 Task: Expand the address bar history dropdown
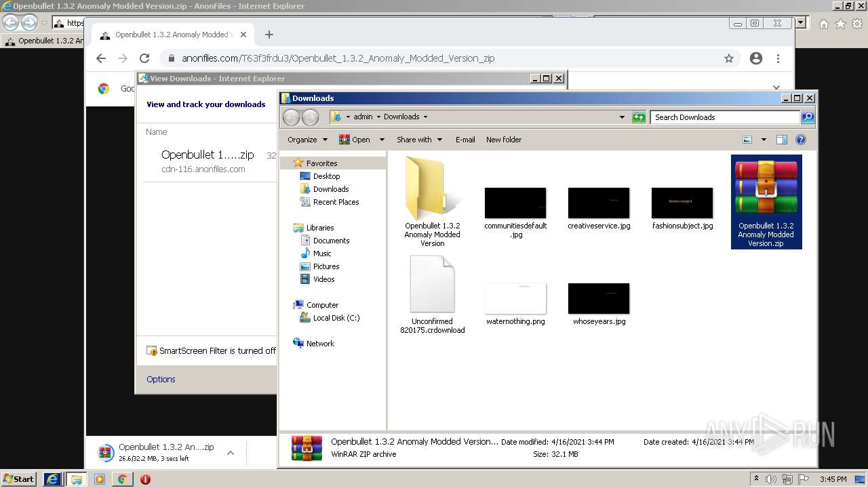click(x=622, y=117)
